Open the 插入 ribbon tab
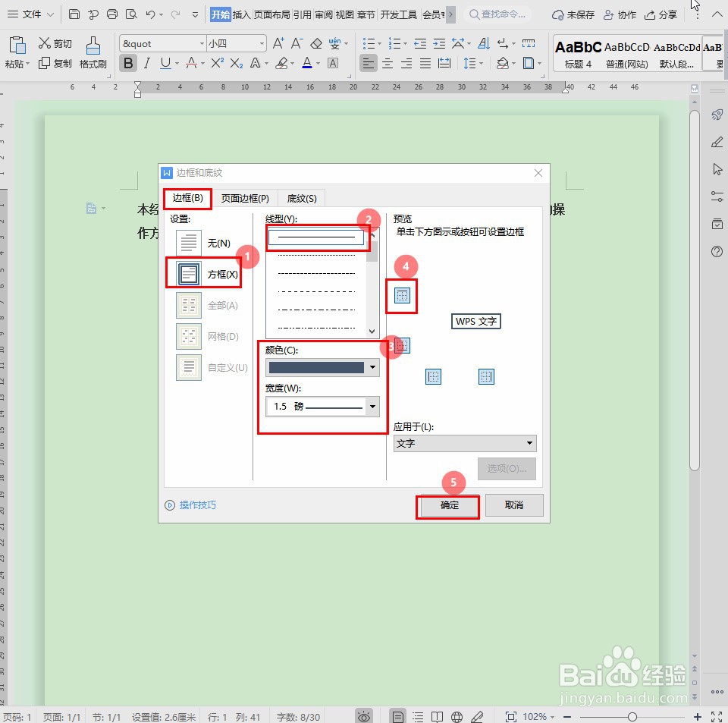728x723 pixels. pyautogui.click(x=241, y=14)
